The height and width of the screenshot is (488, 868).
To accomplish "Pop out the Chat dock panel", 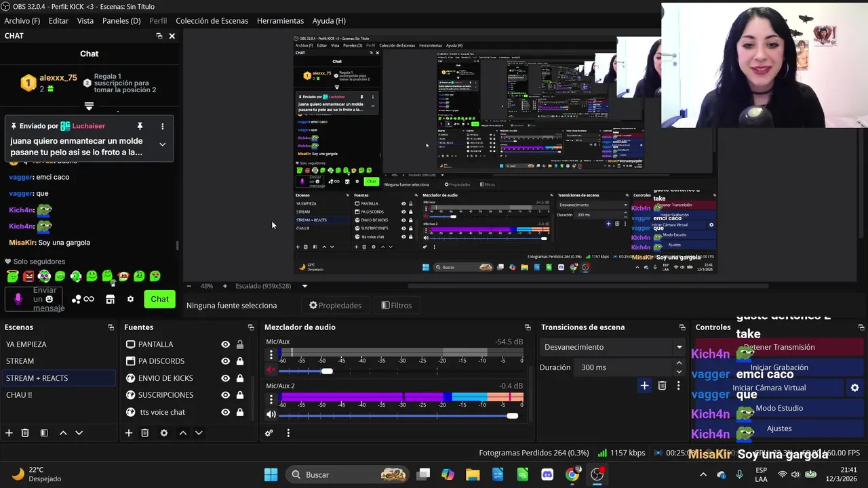I will click(x=159, y=36).
